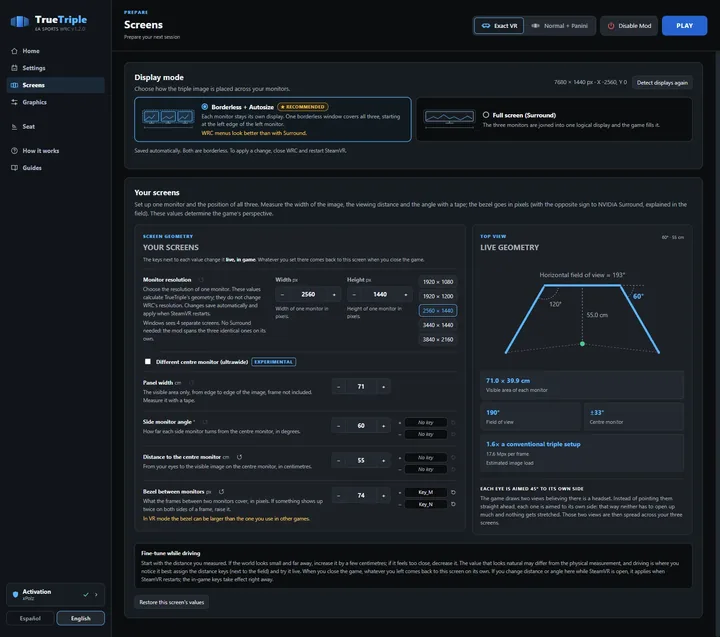720x637 pixels.
Task: Open the Seat sidebar icon
Action: tap(14, 126)
